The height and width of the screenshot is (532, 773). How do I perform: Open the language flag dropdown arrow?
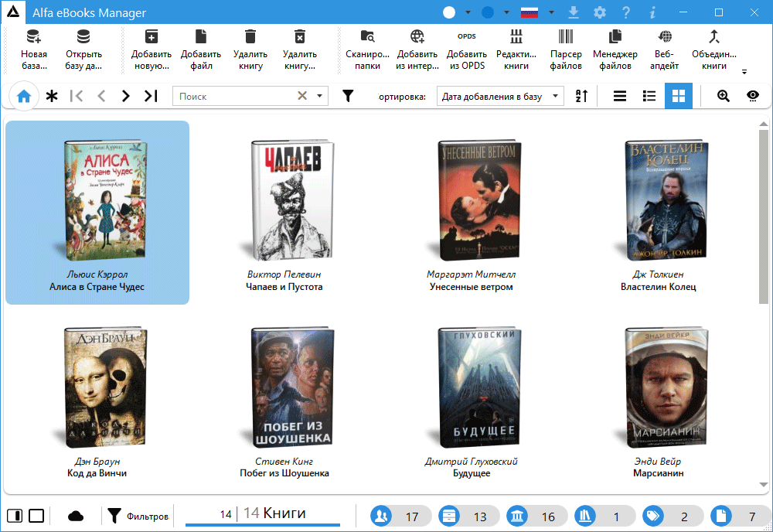[x=551, y=13]
